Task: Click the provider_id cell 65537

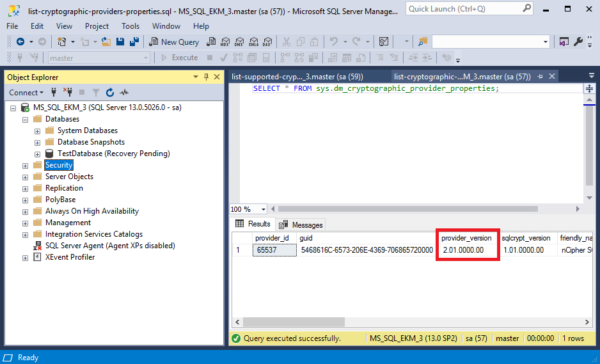Action: tap(274, 250)
